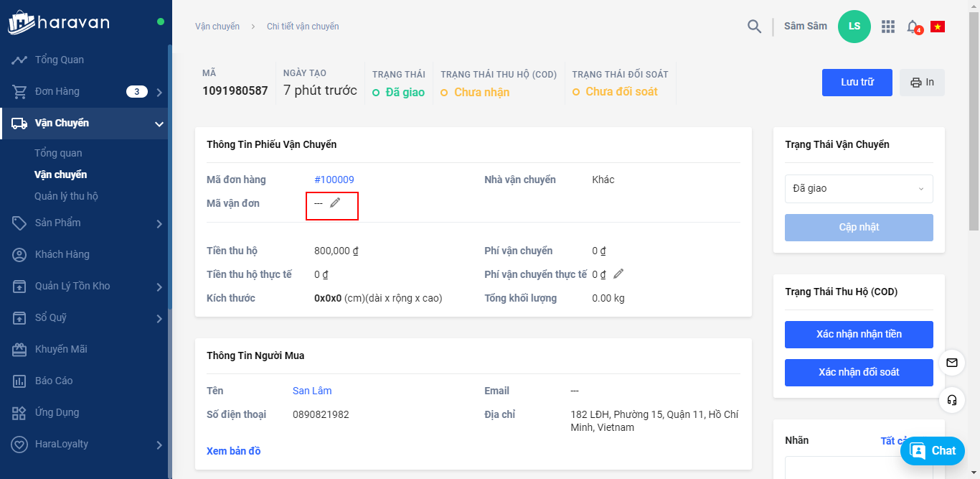Expand the Sản Phẩm sidebar menu
This screenshot has height=479, width=980.
[x=159, y=223]
